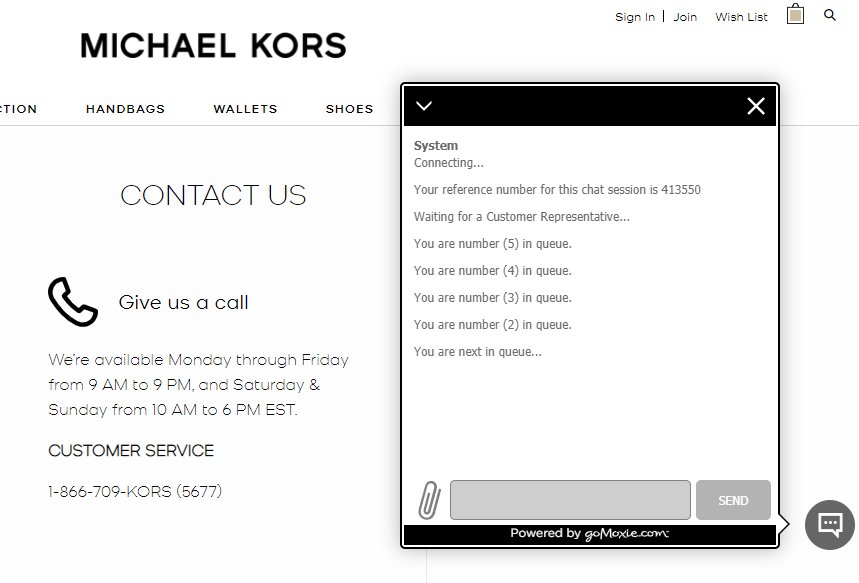This screenshot has height=583, width=859.
Task: Open the shopping bag icon
Action: point(795,14)
